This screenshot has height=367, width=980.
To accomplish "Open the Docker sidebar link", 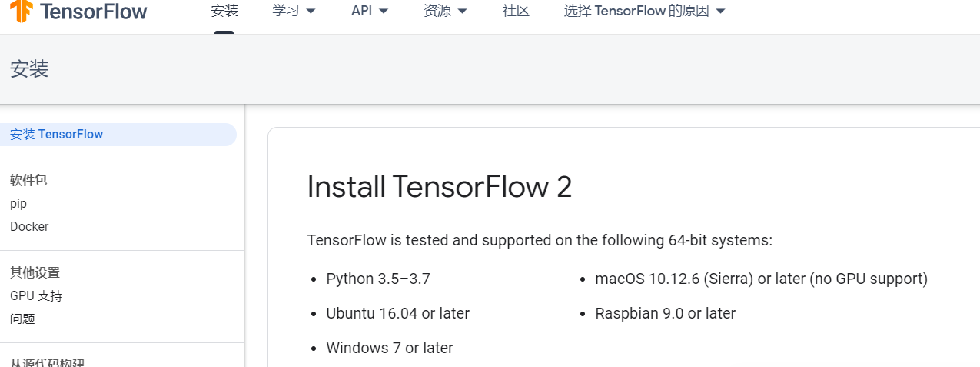I will point(29,227).
